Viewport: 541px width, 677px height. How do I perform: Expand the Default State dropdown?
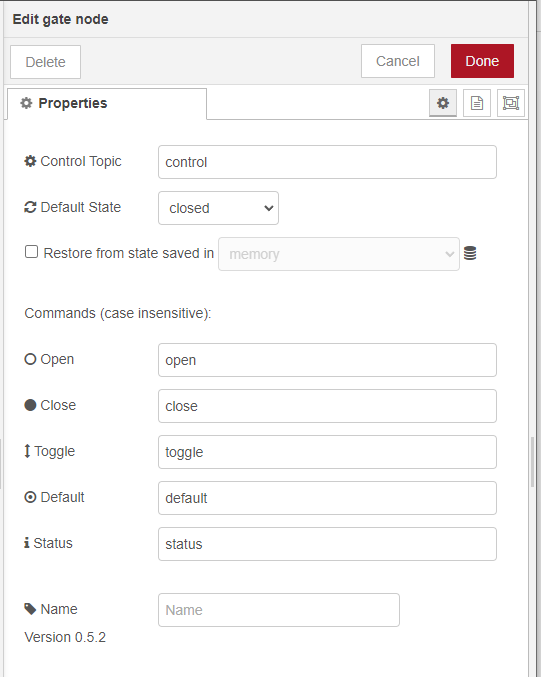[218, 208]
